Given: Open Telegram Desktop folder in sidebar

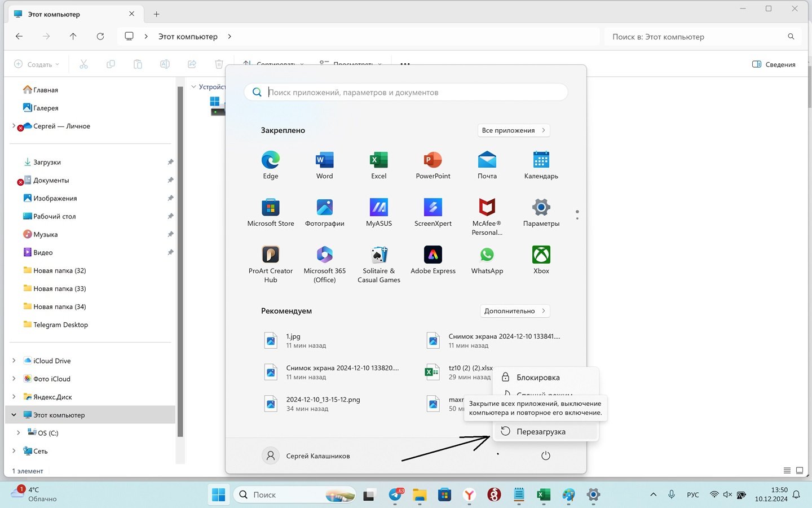Looking at the screenshot, I should click(55, 325).
